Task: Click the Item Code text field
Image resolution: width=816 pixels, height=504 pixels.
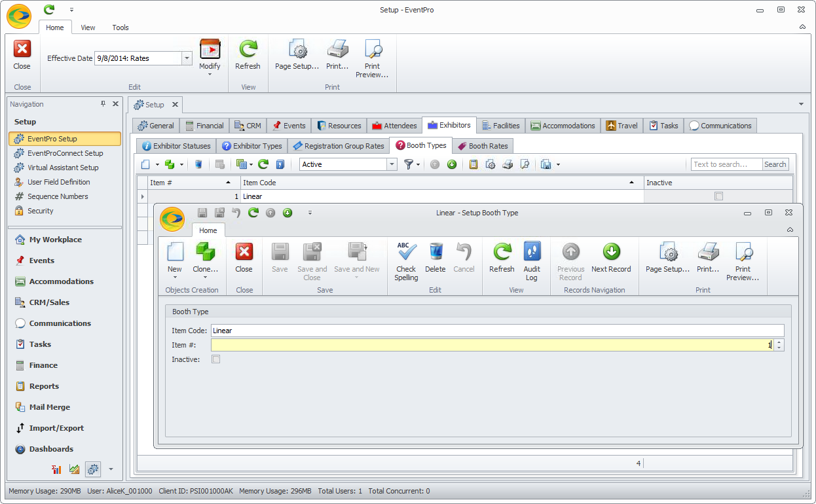Action: click(497, 331)
